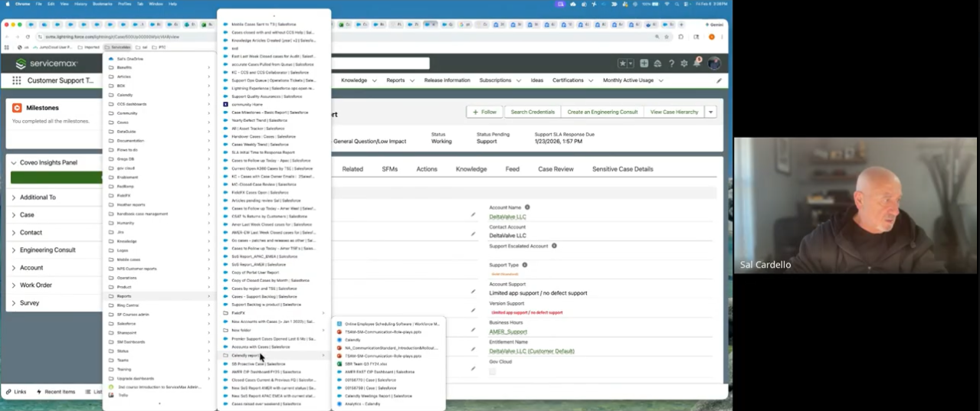Open Recent Items in utility bar
This screenshot has height=411, width=980.
pos(55,392)
